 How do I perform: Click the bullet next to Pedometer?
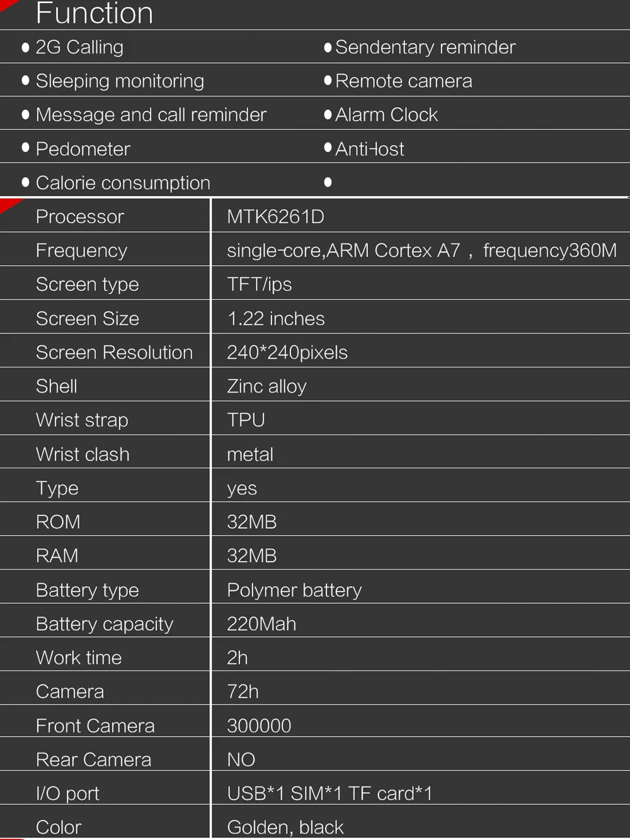(x=25, y=148)
